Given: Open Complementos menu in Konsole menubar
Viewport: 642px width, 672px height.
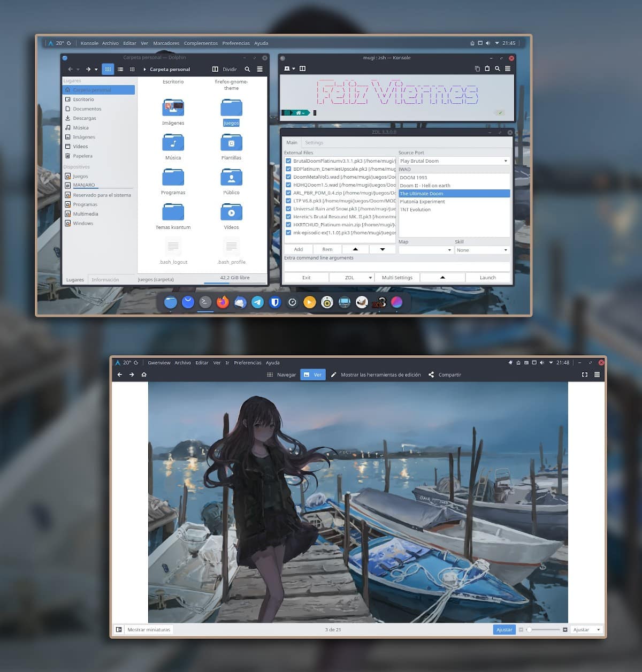Looking at the screenshot, I should pyautogui.click(x=201, y=43).
